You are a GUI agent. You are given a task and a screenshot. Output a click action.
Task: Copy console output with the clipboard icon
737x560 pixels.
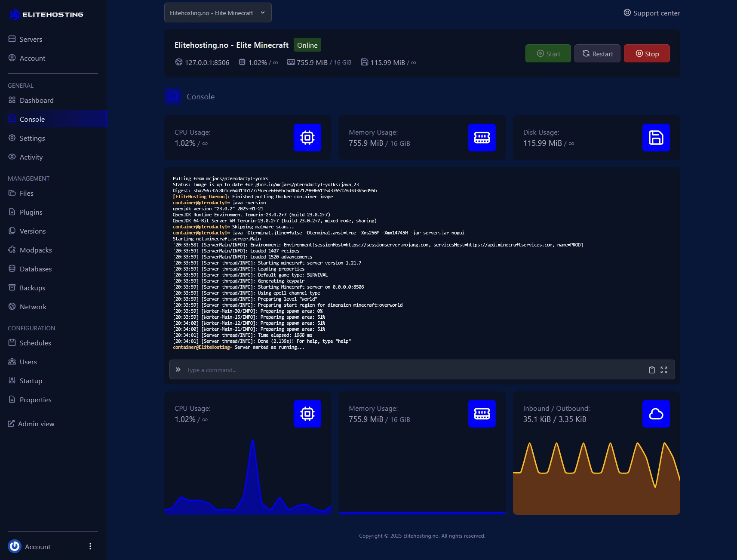(x=651, y=370)
